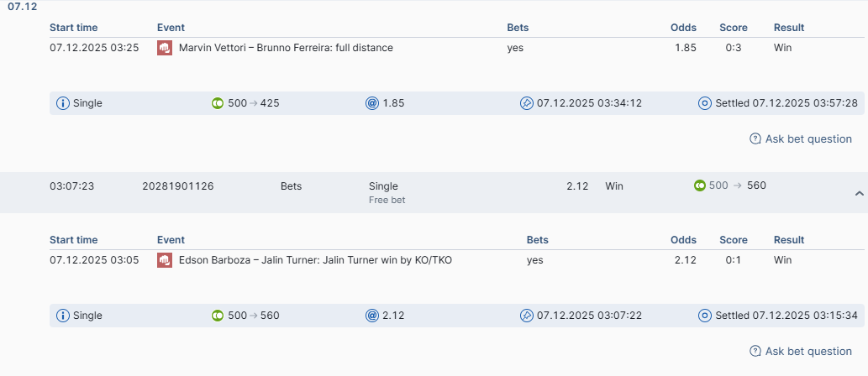Click the MMA sport icon beside Marvin Vettori event
The image size is (868, 376).
[165, 48]
